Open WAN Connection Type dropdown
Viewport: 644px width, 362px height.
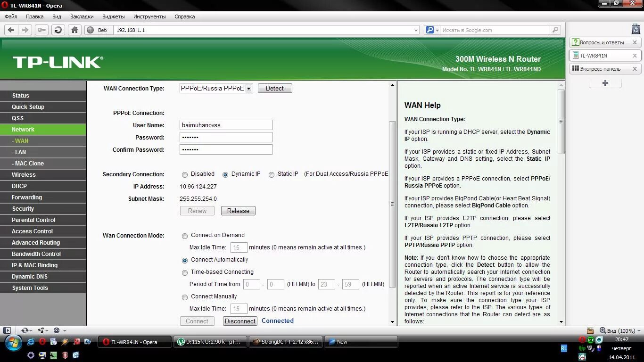[x=216, y=88]
